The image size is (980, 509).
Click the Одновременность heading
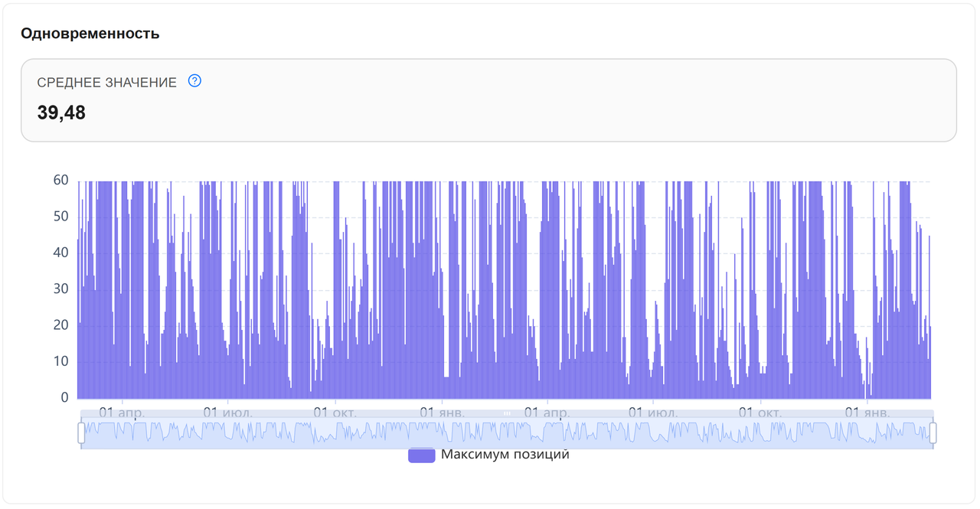tap(90, 34)
